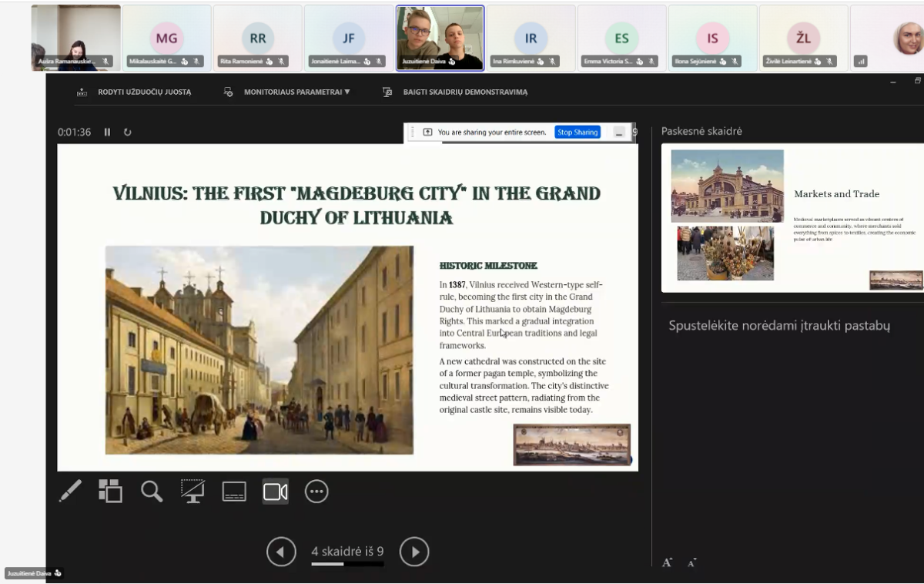The image size is (924, 584).
Task: Go to the previous slide
Action: point(281,552)
